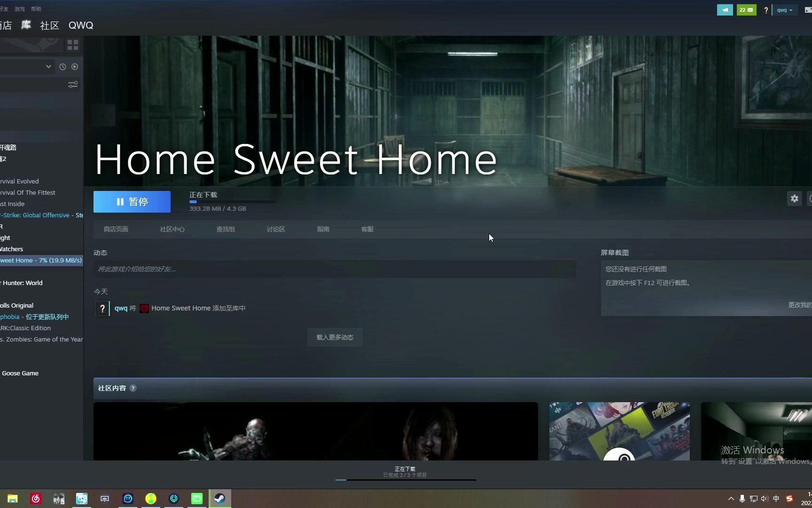Screen dimensions: 812x508
Task: Select the Watchers library entry
Action: coord(41,249)
